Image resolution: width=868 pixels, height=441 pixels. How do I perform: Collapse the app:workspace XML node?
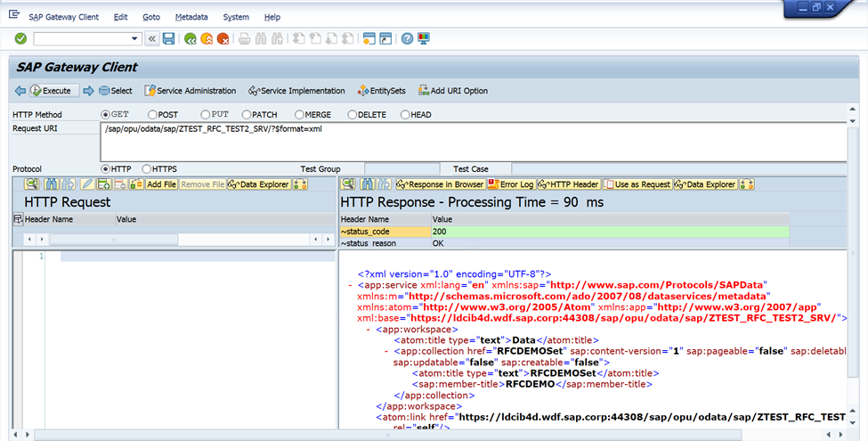point(369,330)
